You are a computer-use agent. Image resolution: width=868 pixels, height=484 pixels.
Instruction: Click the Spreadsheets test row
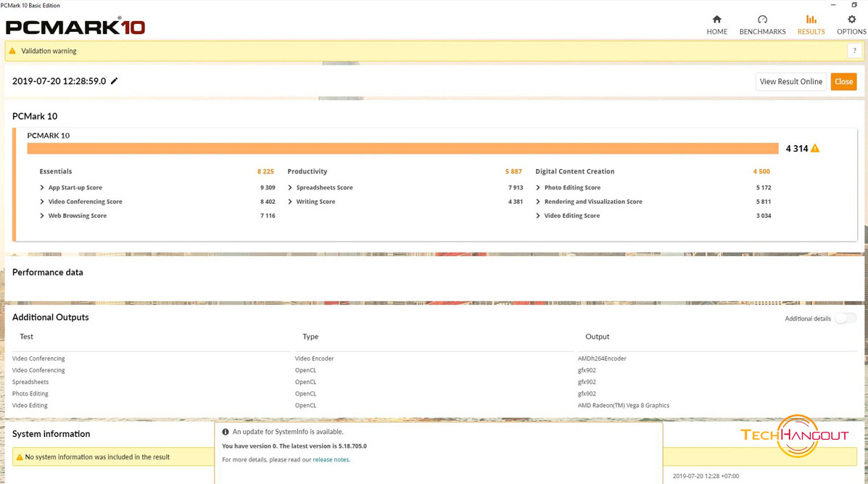(30, 382)
